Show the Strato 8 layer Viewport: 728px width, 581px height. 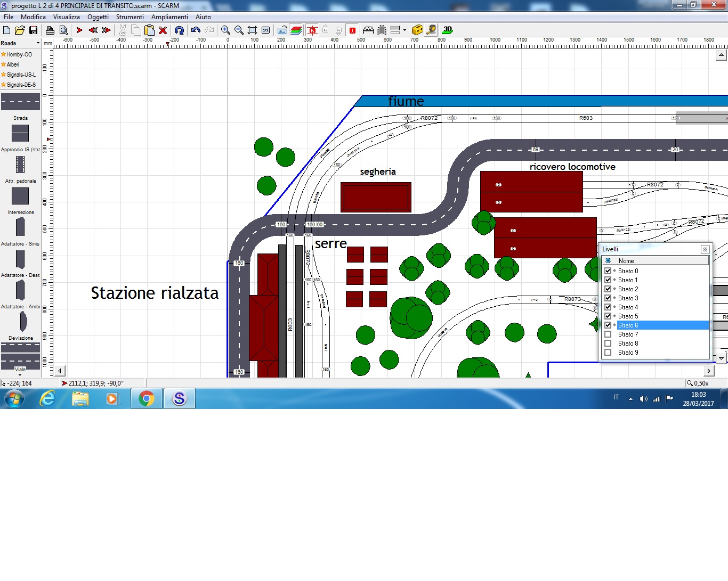pos(608,343)
